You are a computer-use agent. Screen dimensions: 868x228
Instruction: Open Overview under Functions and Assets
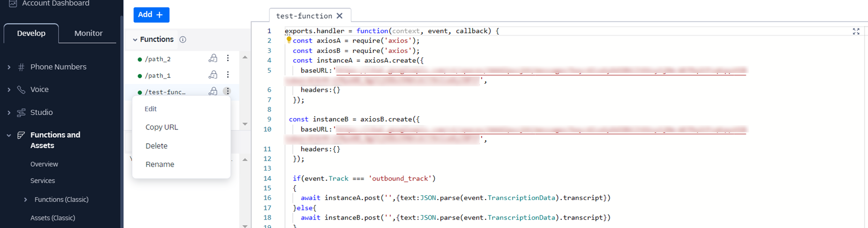click(44, 164)
